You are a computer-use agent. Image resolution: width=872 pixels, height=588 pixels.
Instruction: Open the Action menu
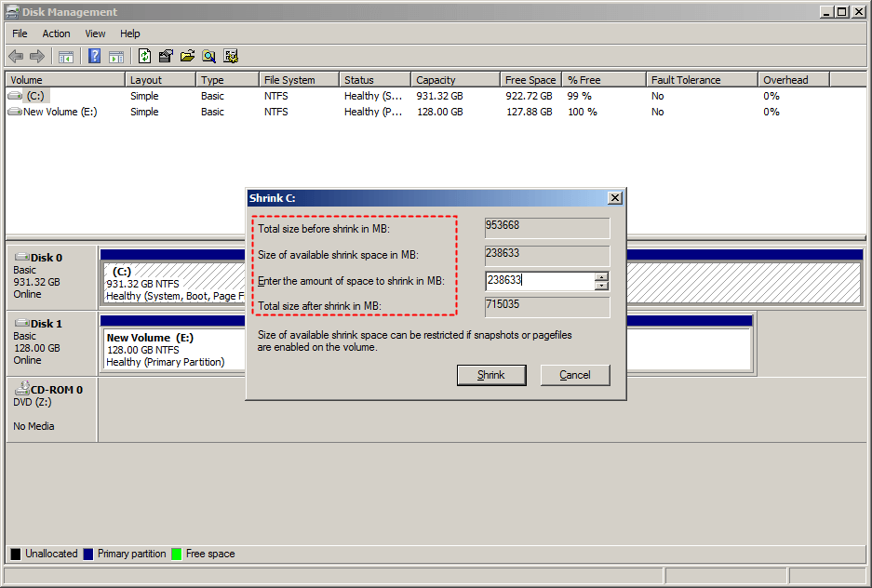[x=56, y=33]
